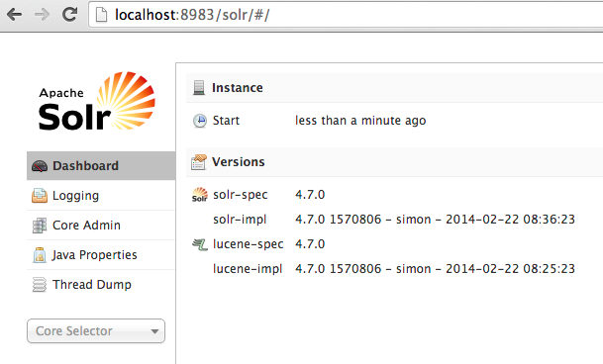Click the small Solr icon beside solr-spec

click(200, 195)
